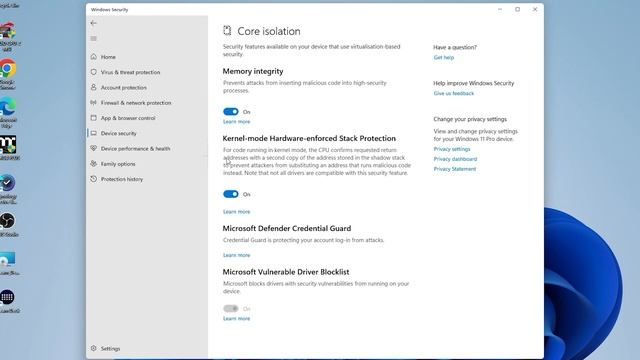Image resolution: width=640 pixels, height=360 pixels.
Task: Open Learn more under Memory integrity
Action: click(236, 122)
